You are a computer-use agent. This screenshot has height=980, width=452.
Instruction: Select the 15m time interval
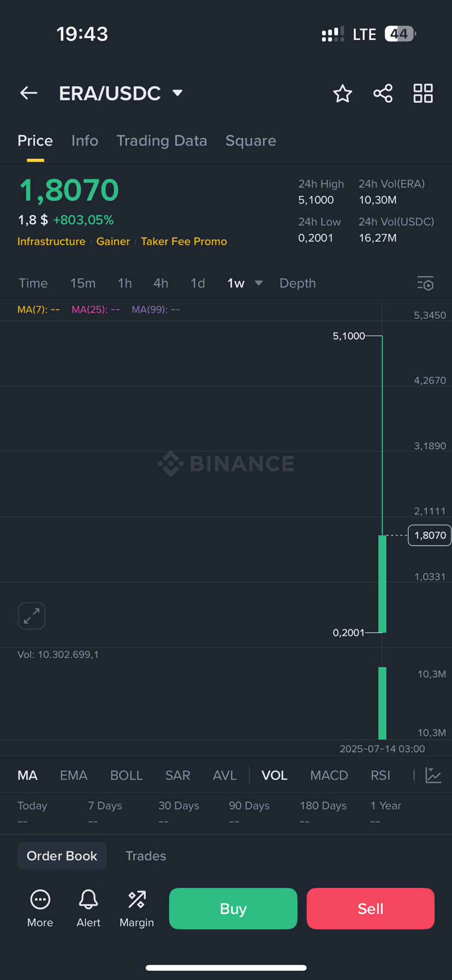(x=83, y=283)
